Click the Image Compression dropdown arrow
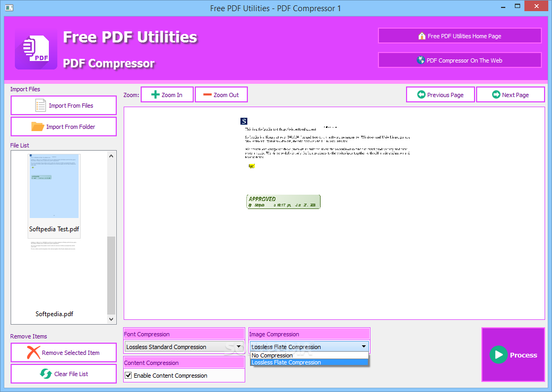 [x=365, y=346]
